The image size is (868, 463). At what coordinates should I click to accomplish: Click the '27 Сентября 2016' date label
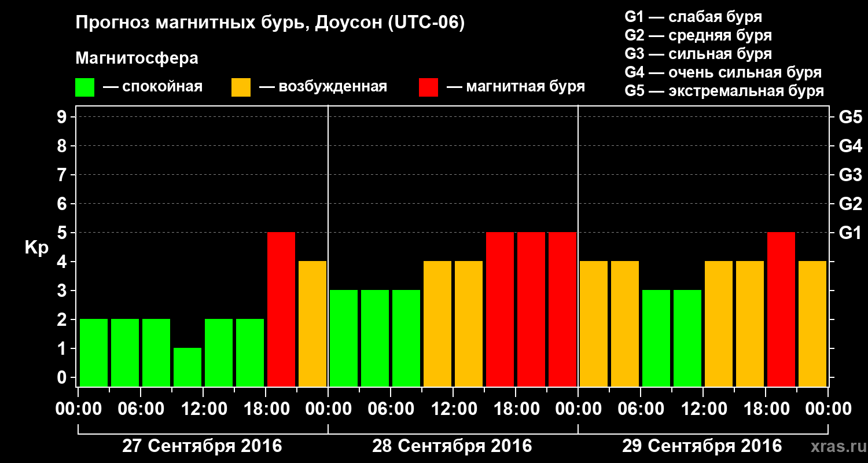(x=202, y=446)
